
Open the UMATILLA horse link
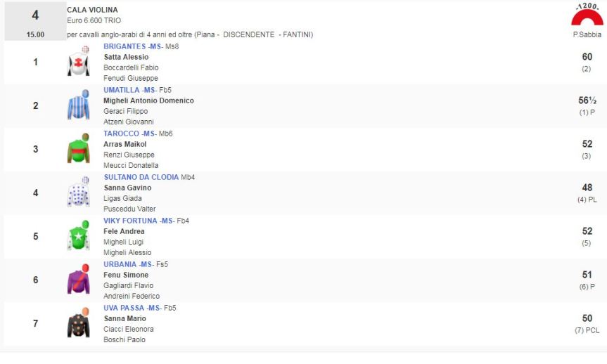coord(122,90)
